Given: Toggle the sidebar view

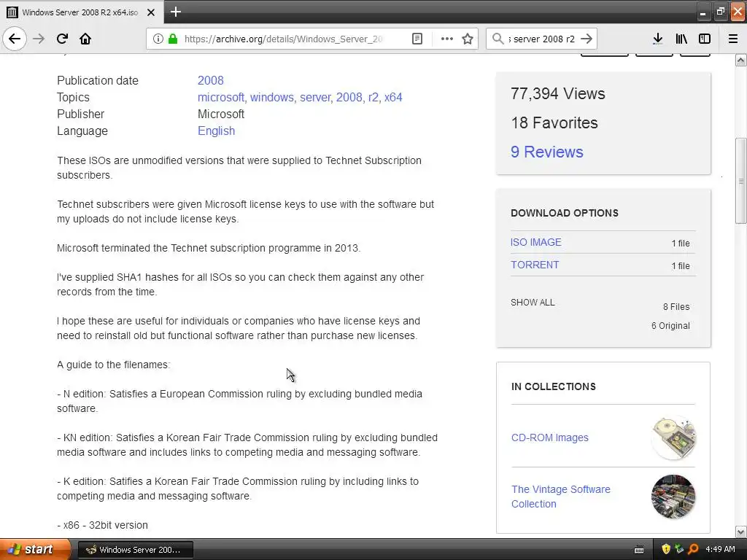Looking at the screenshot, I should click(705, 39).
